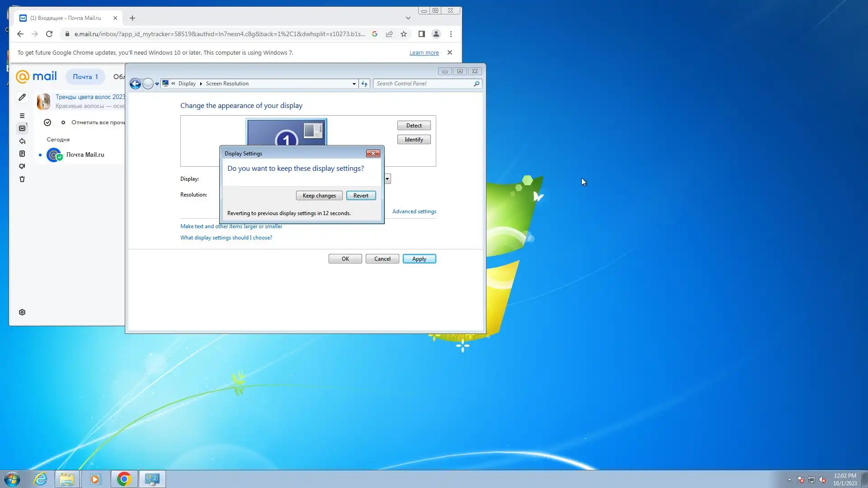The image size is (868, 488).
Task: Click the Control Panel back arrow
Action: tap(135, 84)
